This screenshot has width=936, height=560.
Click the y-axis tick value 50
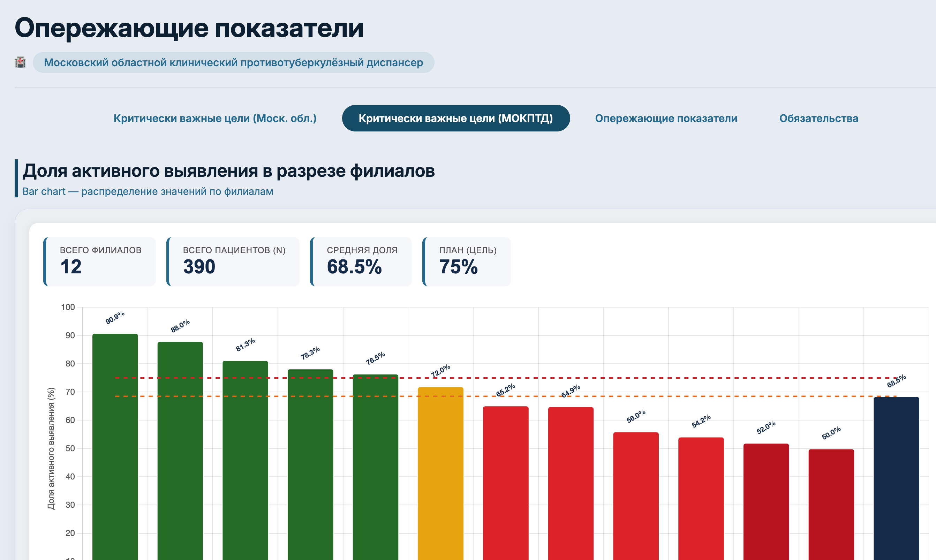click(x=70, y=449)
